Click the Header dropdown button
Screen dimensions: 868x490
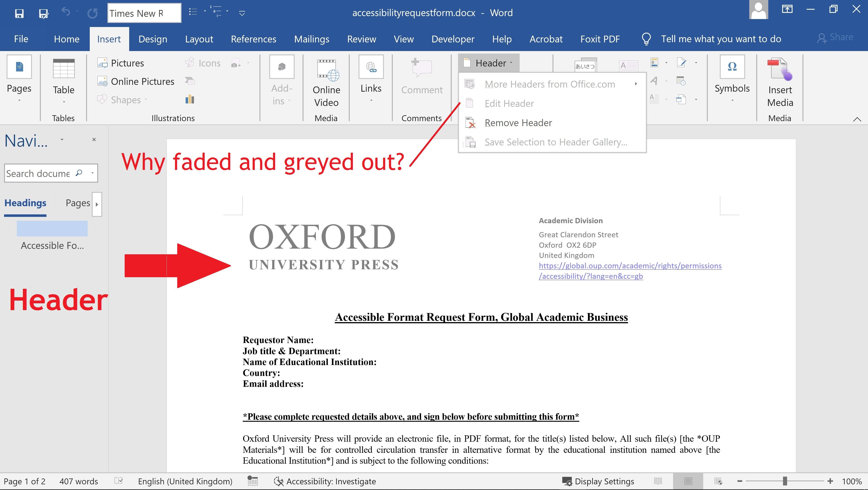(489, 63)
